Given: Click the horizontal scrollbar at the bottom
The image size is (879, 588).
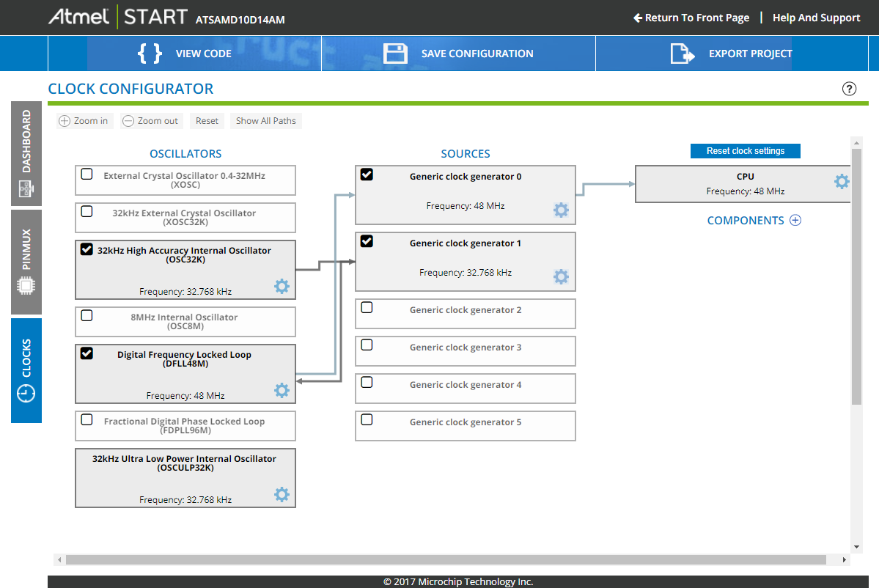Looking at the screenshot, I should pos(445,559).
